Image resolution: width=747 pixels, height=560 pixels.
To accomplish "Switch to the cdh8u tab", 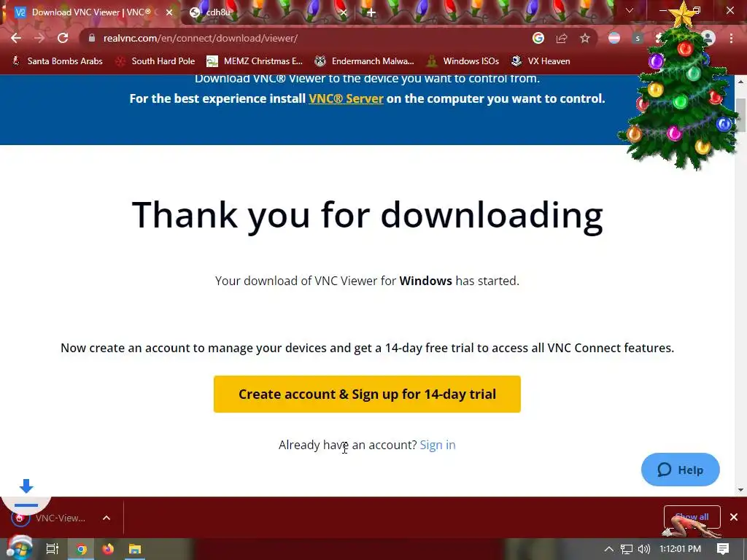I will tap(268, 12).
